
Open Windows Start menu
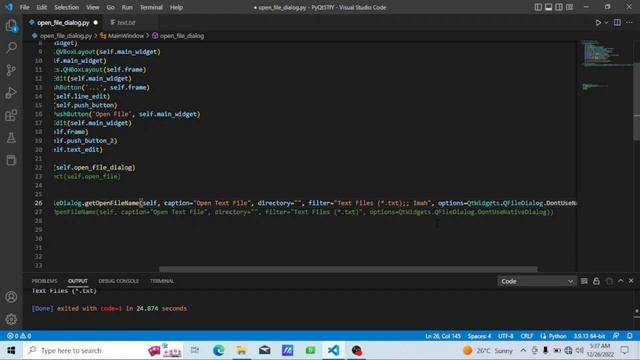[x=11, y=350]
